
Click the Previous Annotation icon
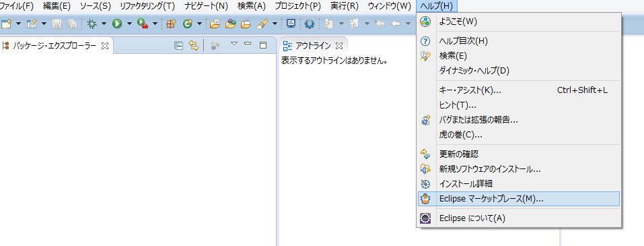tap(355, 24)
